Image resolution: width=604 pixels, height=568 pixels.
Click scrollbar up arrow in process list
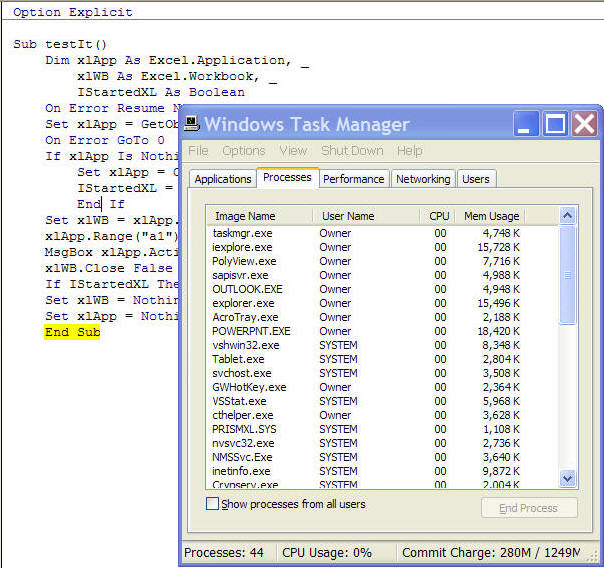(x=568, y=216)
